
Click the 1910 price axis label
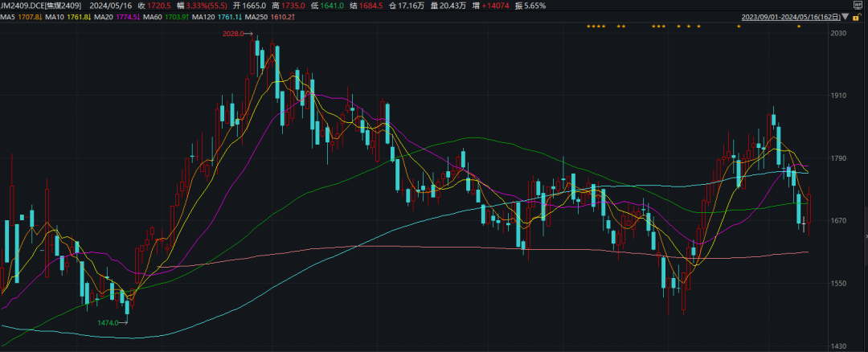click(840, 96)
